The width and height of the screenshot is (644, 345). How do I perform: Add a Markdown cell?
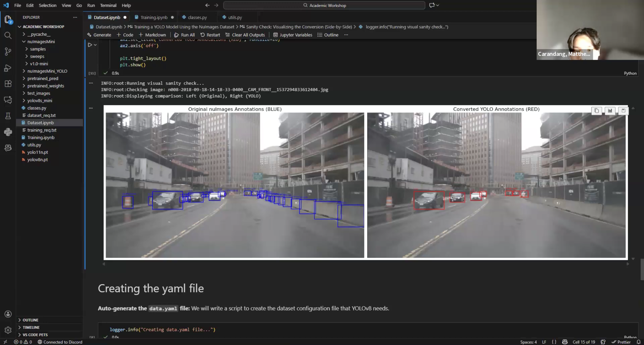pos(152,35)
